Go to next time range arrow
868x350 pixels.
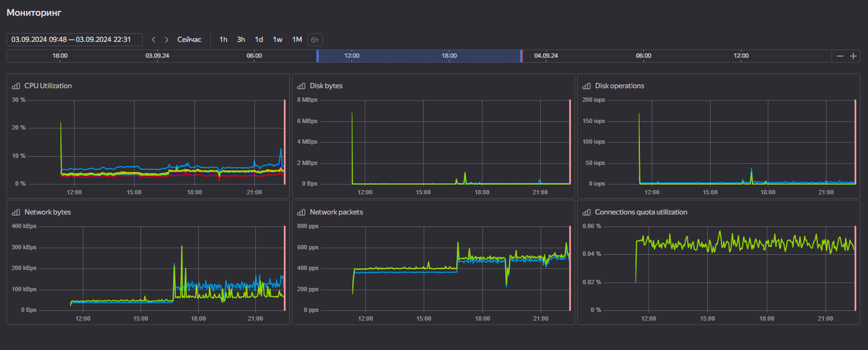167,40
